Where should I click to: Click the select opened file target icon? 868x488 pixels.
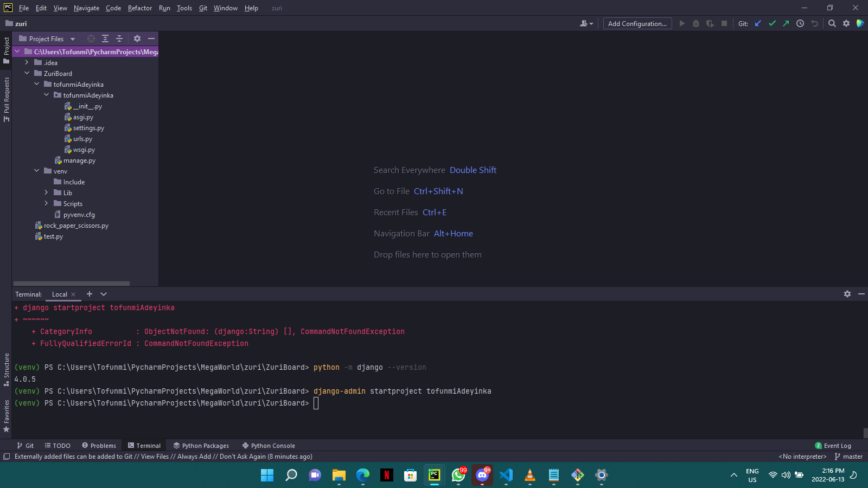pos(91,38)
